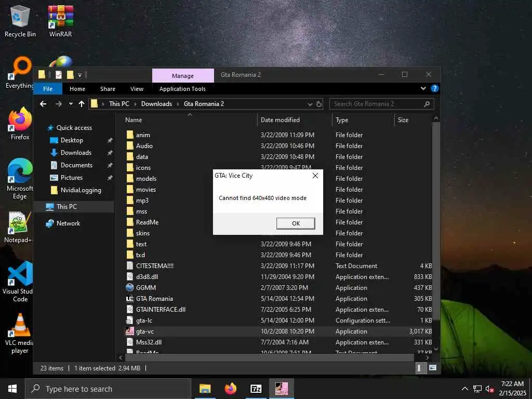This screenshot has width=532, height=399.
Task: Select the anim folder
Action: pyautogui.click(x=143, y=135)
